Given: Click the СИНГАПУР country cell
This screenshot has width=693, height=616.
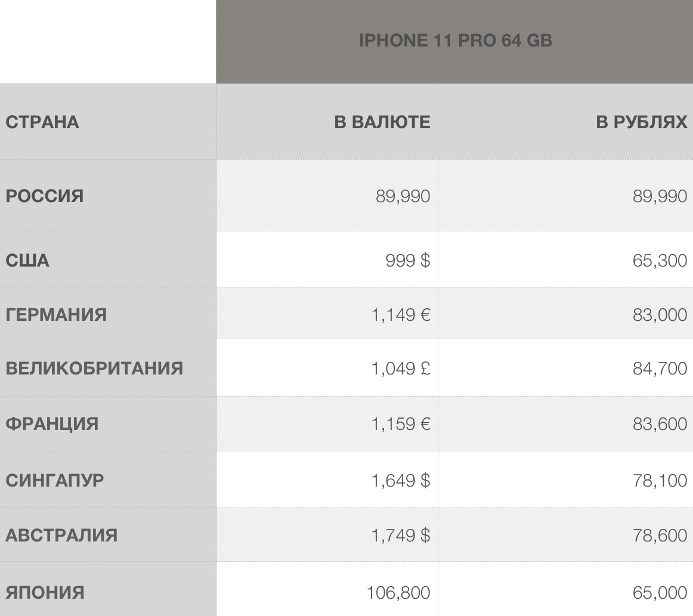Looking at the screenshot, I should tap(55, 480).
